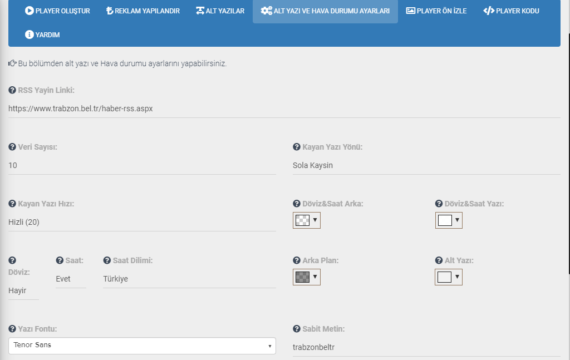Open the Döviz&Saat Arka color picker

pyautogui.click(x=306, y=220)
